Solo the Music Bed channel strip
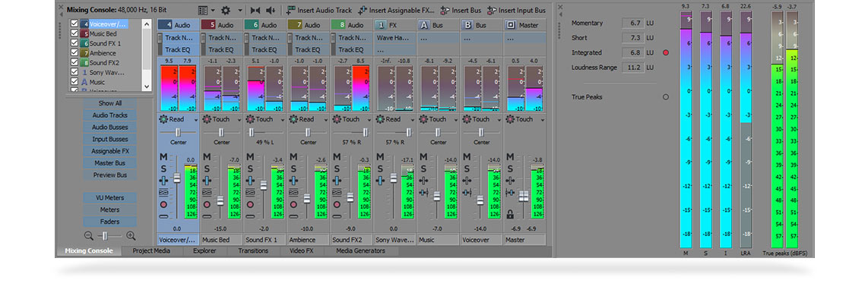This screenshot has height=296, width=868. coord(207,168)
